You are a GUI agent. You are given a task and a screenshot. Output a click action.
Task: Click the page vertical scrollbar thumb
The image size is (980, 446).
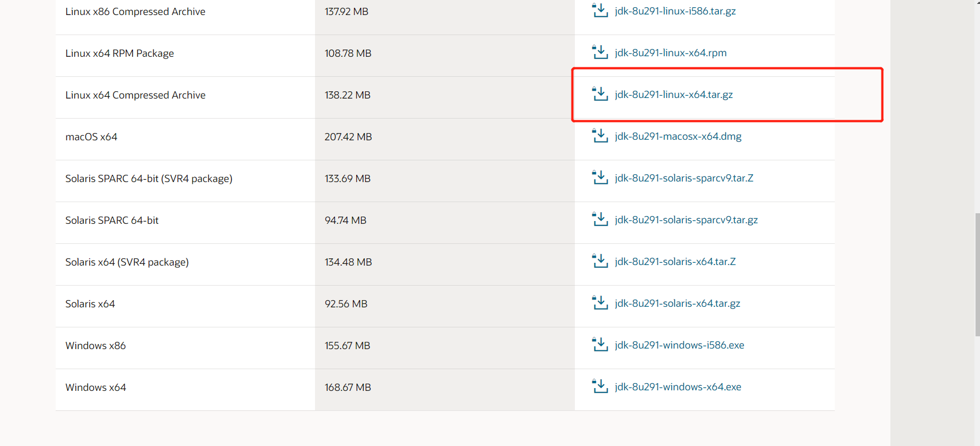(x=977, y=275)
